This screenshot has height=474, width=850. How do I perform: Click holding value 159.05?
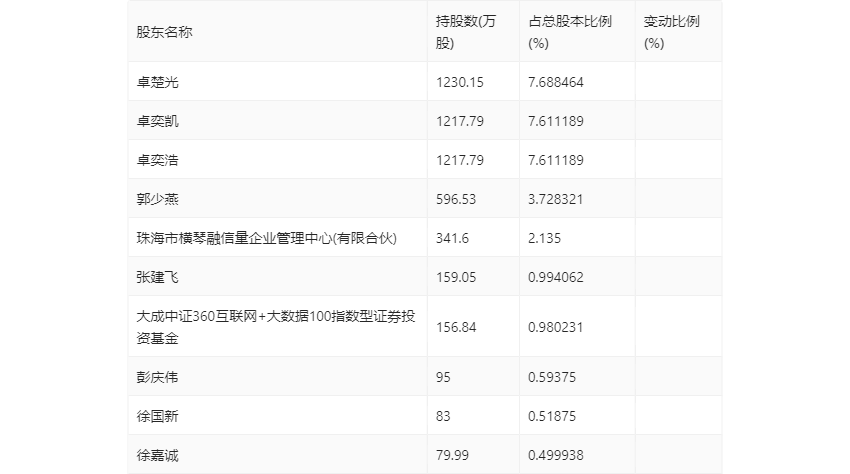(456, 277)
